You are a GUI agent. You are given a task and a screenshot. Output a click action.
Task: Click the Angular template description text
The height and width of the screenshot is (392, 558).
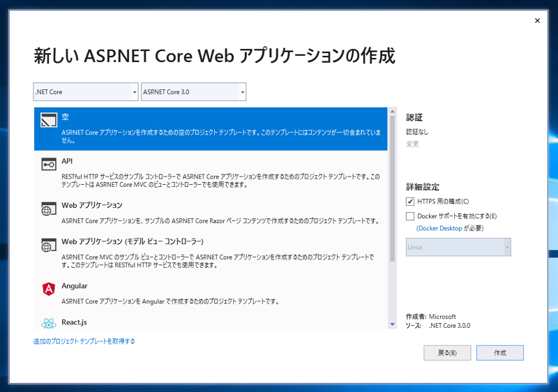click(x=170, y=301)
